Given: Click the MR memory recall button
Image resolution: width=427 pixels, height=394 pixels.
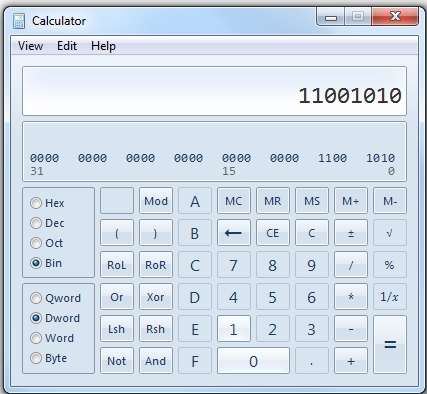Looking at the screenshot, I should point(273,201).
